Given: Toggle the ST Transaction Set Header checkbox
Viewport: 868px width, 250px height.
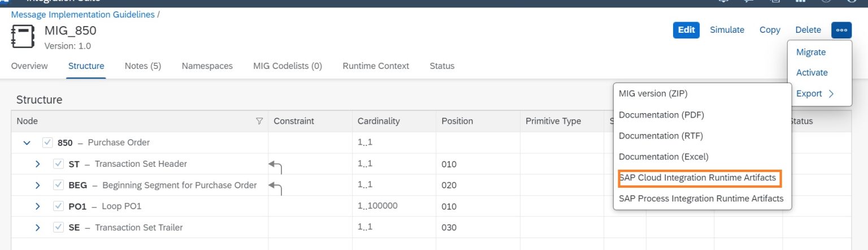Looking at the screenshot, I should click(x=58, y=164).
